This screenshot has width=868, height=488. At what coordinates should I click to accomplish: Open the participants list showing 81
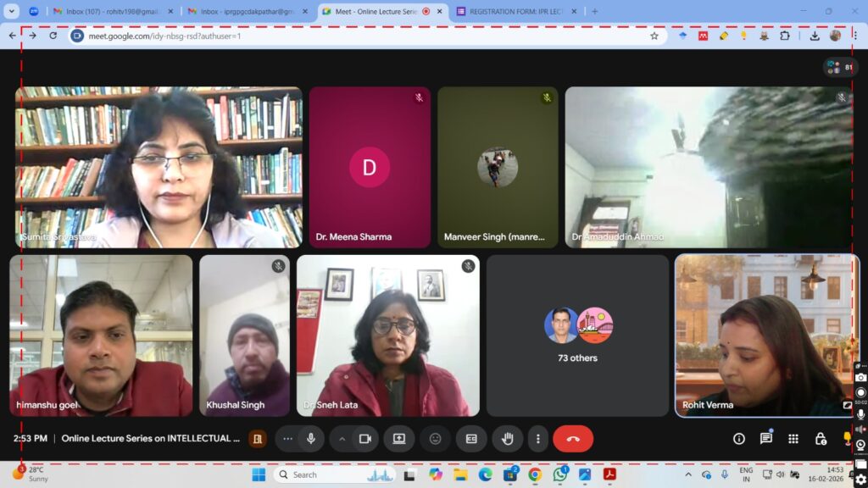point(839,67)
